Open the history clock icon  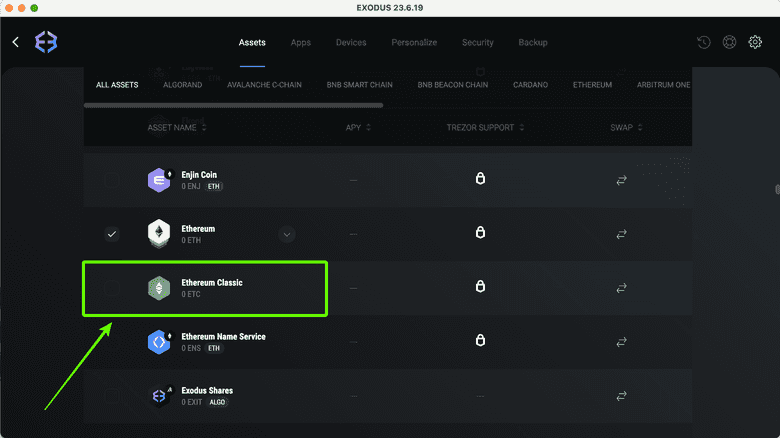click(704, 43)
